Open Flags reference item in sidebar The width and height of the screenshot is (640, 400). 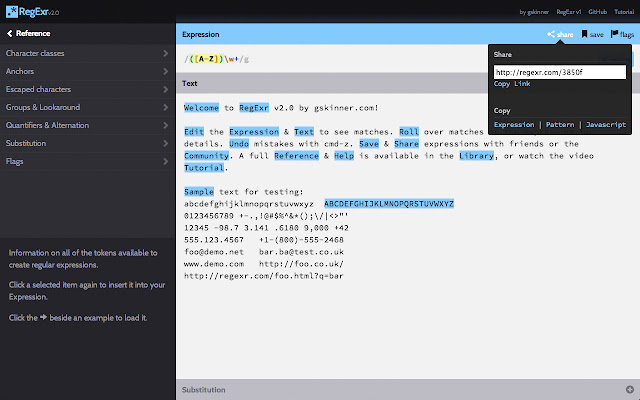[87, 161]
